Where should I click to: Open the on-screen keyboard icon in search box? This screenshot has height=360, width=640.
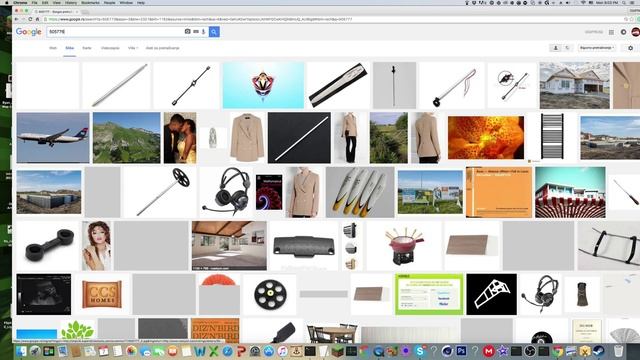click(196, 31)
